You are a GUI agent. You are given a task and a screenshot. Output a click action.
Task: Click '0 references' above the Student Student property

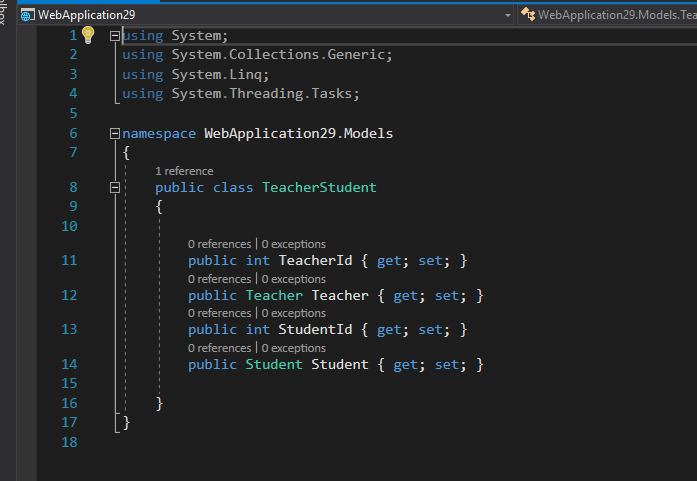pyautogui.click(x=220, y=348)
